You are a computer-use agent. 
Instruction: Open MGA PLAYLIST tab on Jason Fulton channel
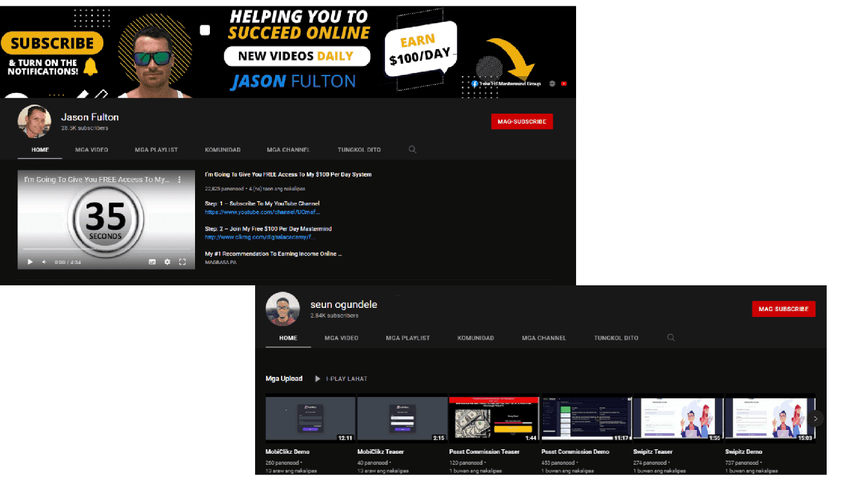tap(156, 149)
